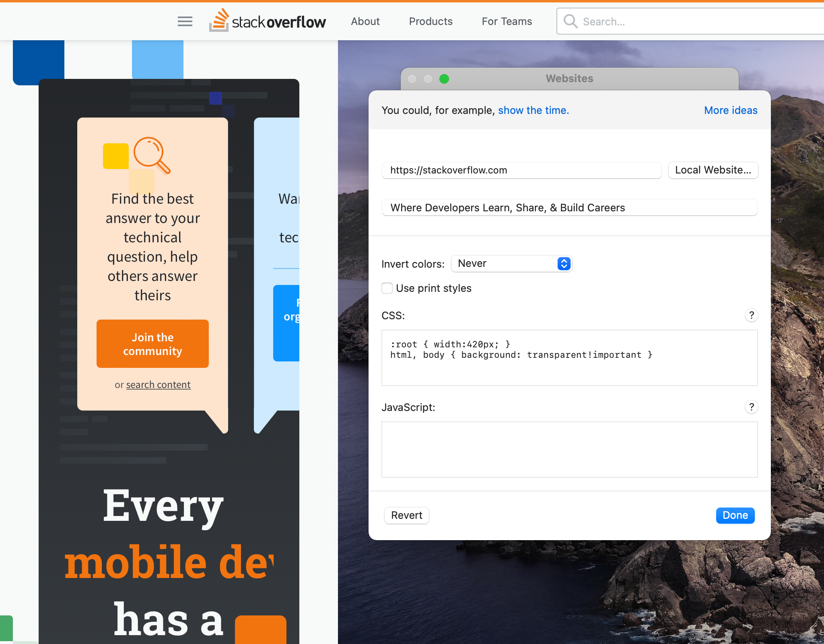Click the green traffic light on the Websites window

pyautogui.click(x=444, y=79)
